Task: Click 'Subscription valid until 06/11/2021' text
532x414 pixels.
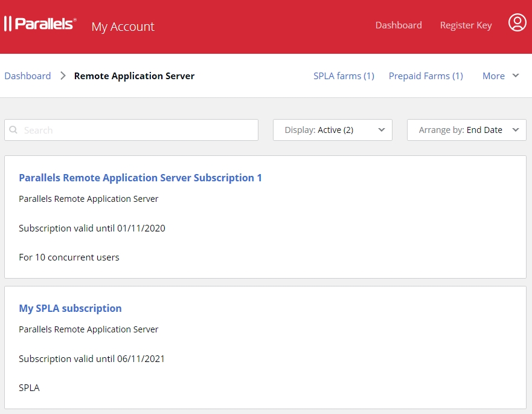Action: 92,359
